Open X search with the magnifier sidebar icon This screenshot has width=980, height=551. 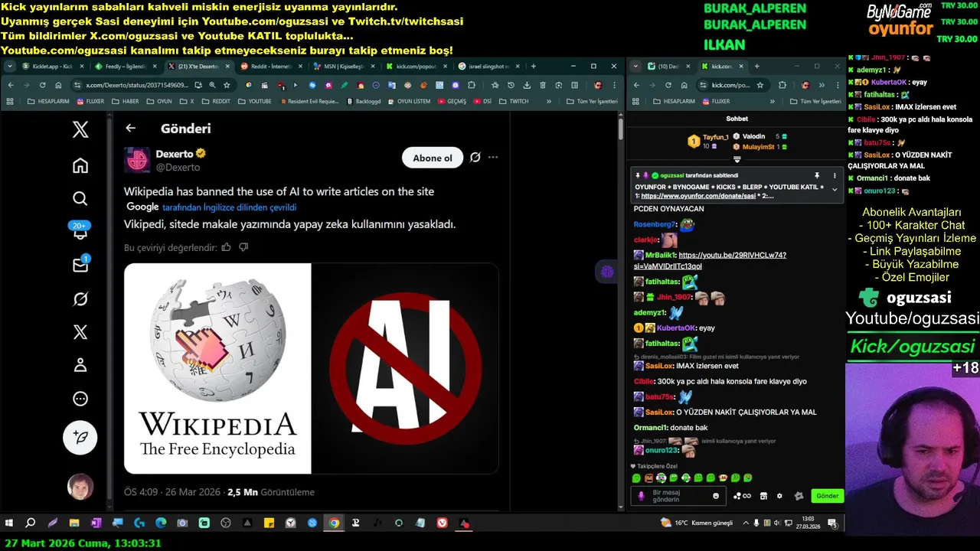coord(80,199)
